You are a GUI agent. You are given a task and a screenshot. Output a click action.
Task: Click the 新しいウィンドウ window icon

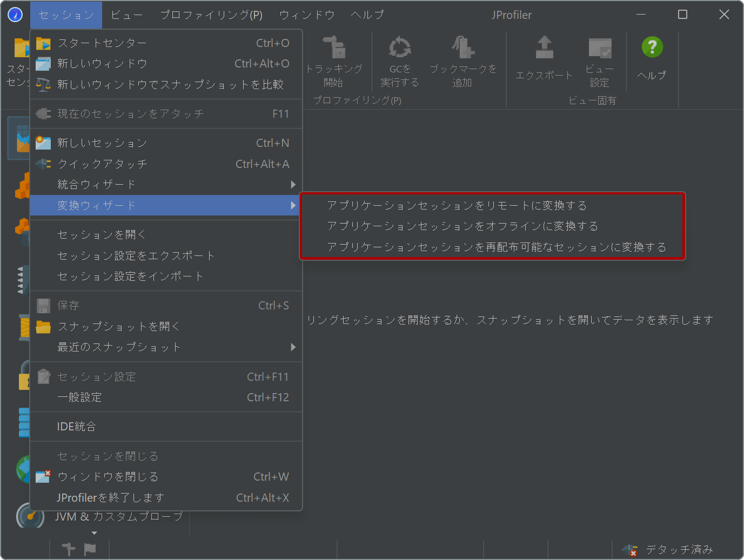point(43,64)
